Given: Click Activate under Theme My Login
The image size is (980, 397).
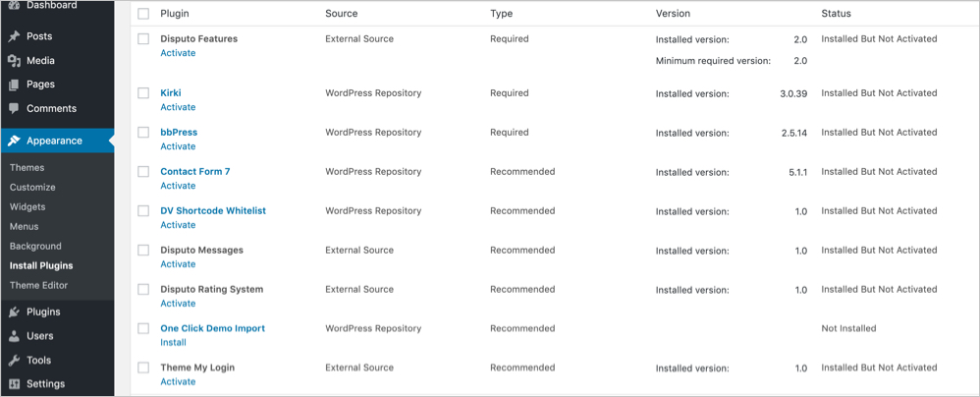Looking at the screenshot, I should click(178, 381).
